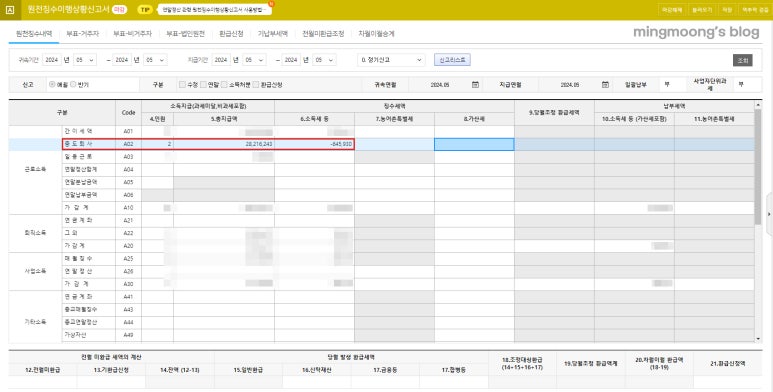Click the A04 code cell
773x392 pixels.
coord(128,169)
